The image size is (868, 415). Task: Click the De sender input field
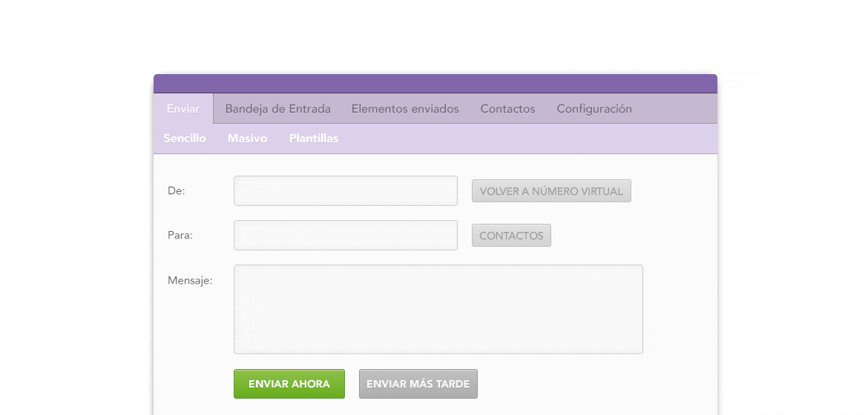(x=346, y=191)
